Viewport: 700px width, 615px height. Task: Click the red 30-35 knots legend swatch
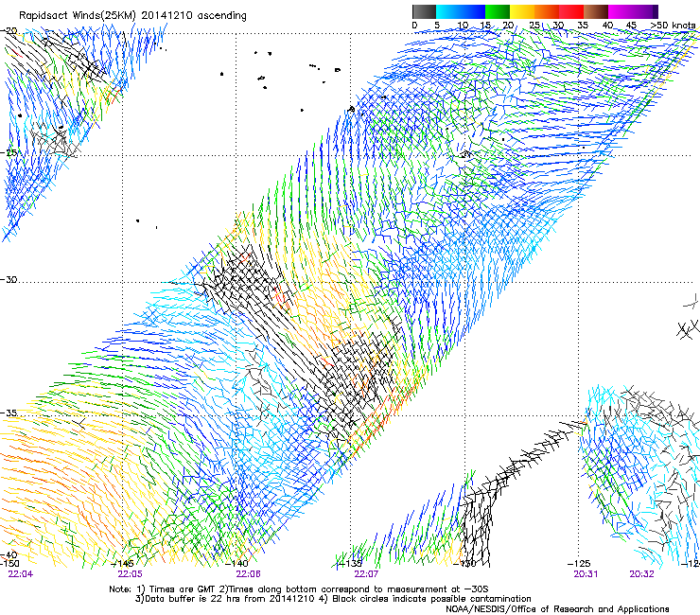tap(571, 11)
